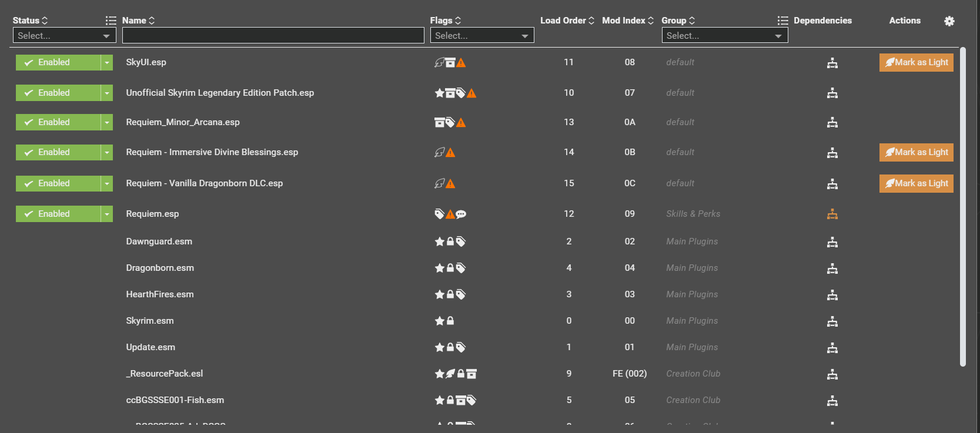Open the plugin list settings gear
Viewport: 980px width, 433px height.
click(949, 21)
